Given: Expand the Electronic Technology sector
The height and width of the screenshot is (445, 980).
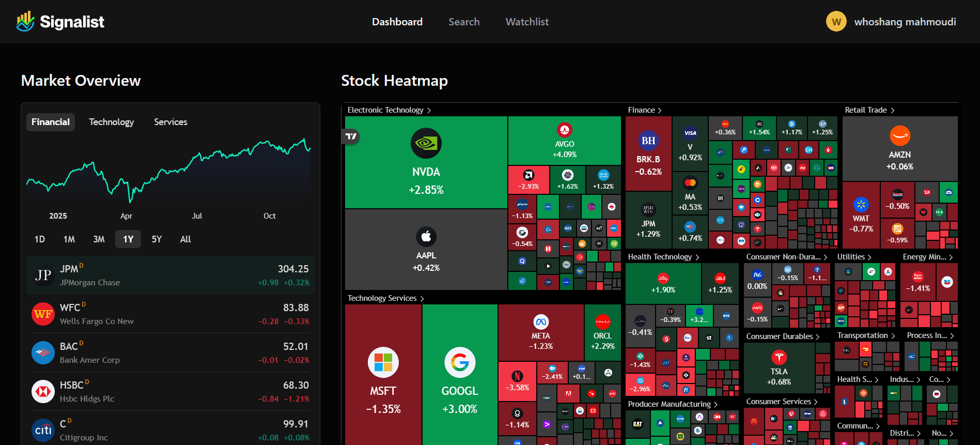Looking at the screenshot, I should (389, 110).
